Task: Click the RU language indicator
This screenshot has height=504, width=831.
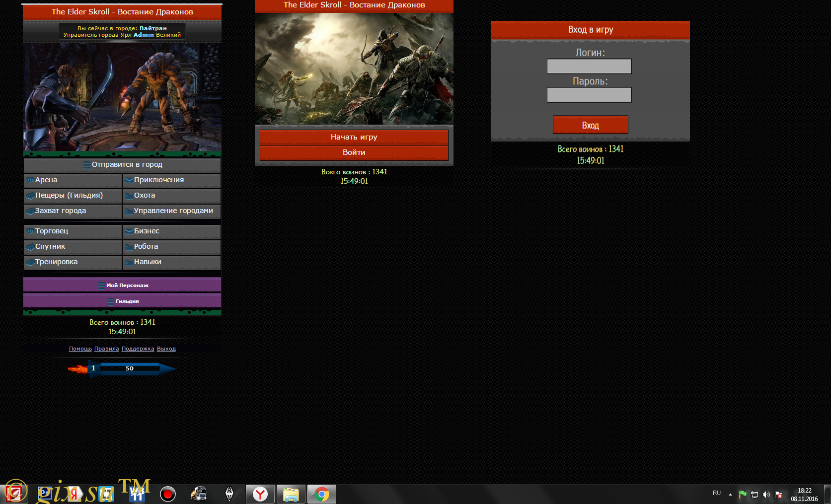Action: 717,493
